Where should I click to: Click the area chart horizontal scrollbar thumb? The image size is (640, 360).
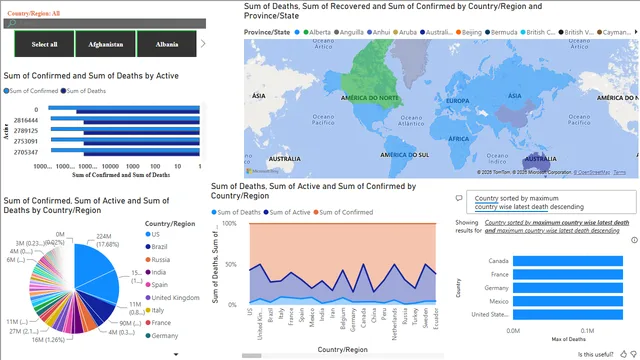[x=251, y=356]
